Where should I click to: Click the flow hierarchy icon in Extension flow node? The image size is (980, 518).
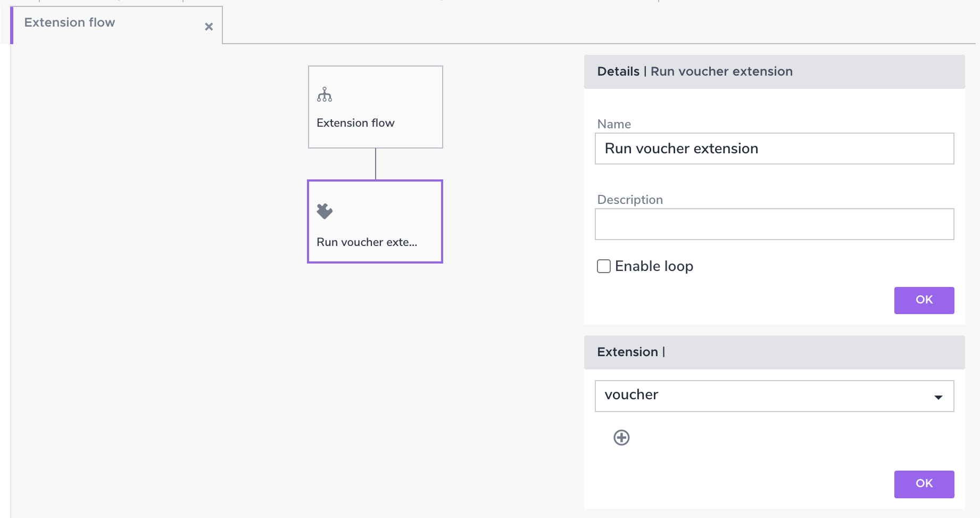pos(325,95)
